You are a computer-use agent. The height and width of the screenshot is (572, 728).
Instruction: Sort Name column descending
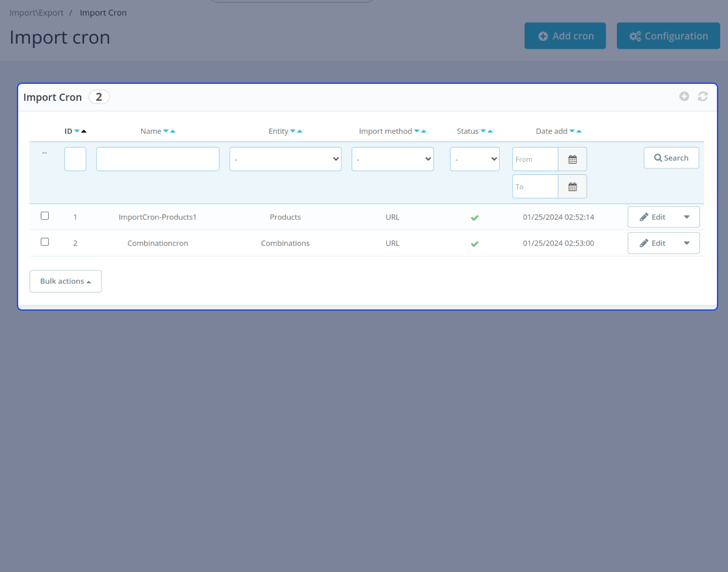coord(166,131)
